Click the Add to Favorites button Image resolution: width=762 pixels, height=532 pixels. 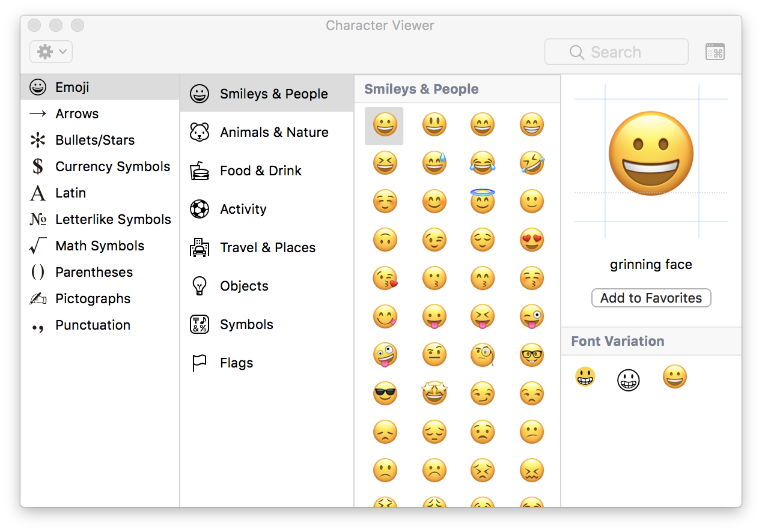click(651, 298)
